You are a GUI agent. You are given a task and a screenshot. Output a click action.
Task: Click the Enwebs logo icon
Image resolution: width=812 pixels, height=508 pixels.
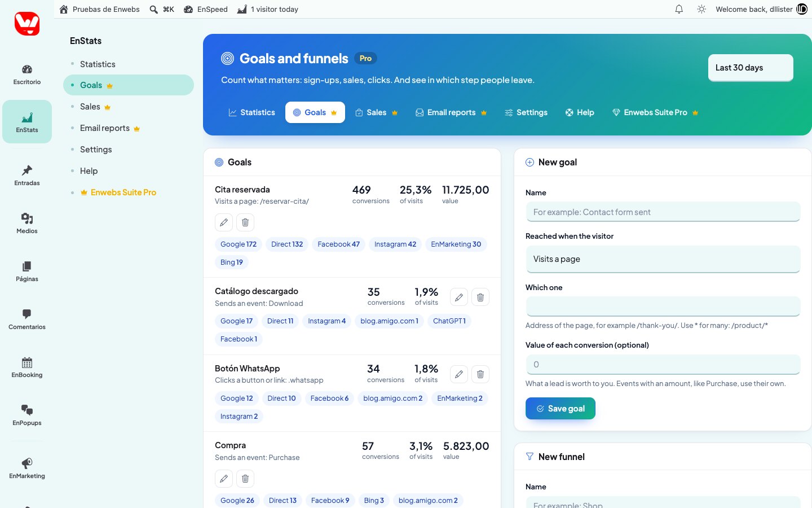(x=27, y=24)
